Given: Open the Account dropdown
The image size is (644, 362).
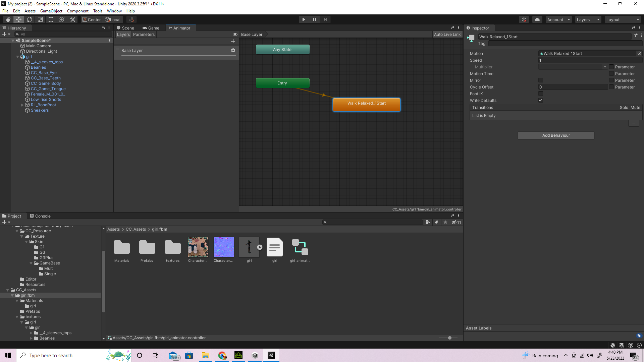Looking at the screenshot, I should (x=558, y=19).
